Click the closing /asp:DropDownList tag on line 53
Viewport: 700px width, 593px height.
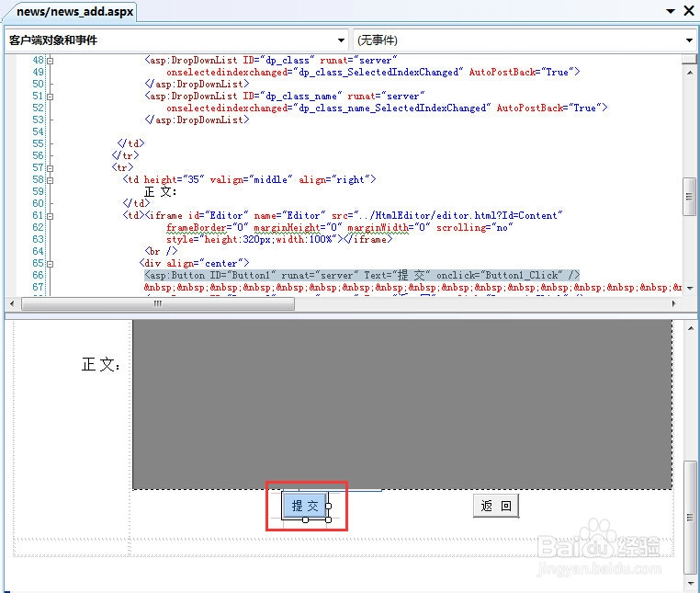(197, 120)
